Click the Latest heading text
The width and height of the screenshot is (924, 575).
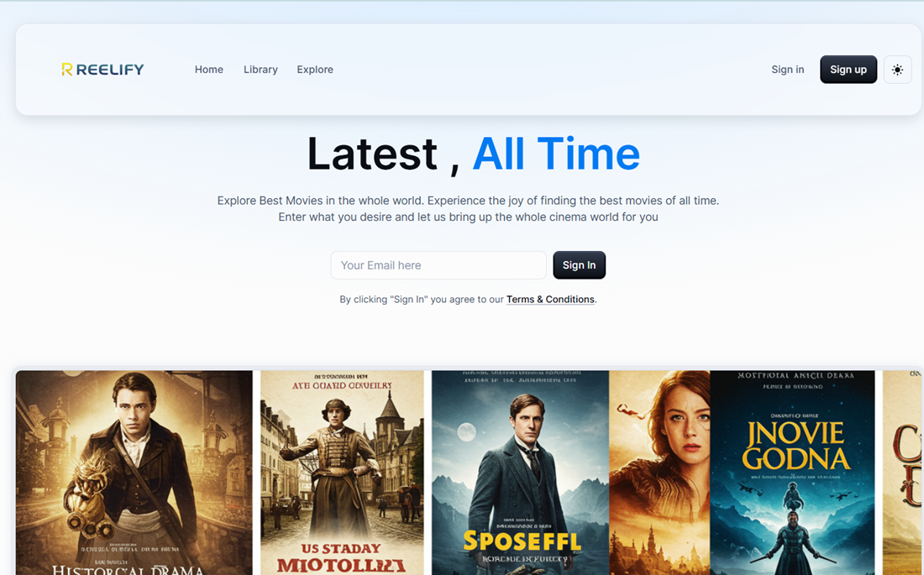click(372, 154)
